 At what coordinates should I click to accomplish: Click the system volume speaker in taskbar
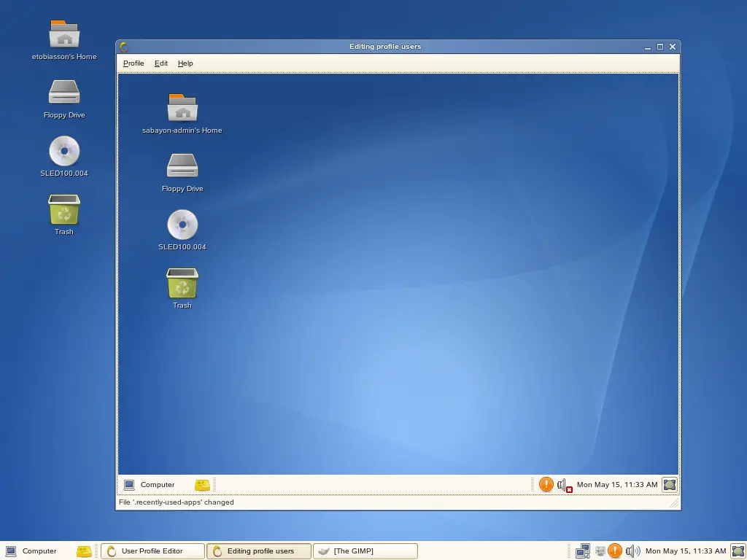point(632,551)
